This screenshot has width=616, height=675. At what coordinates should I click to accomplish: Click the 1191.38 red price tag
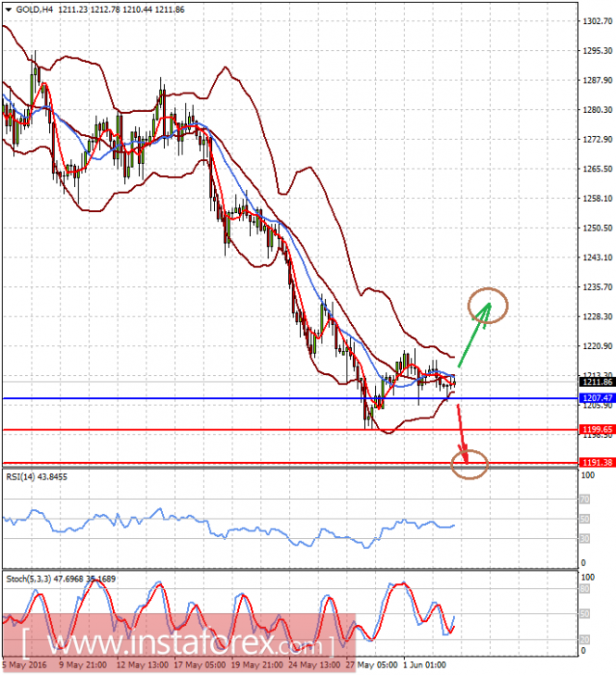pos(597,462)
